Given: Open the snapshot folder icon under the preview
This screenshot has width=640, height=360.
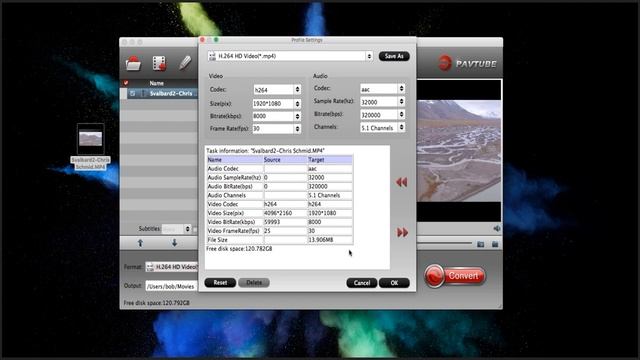Looking at the screenshot, I should point(495,244).
